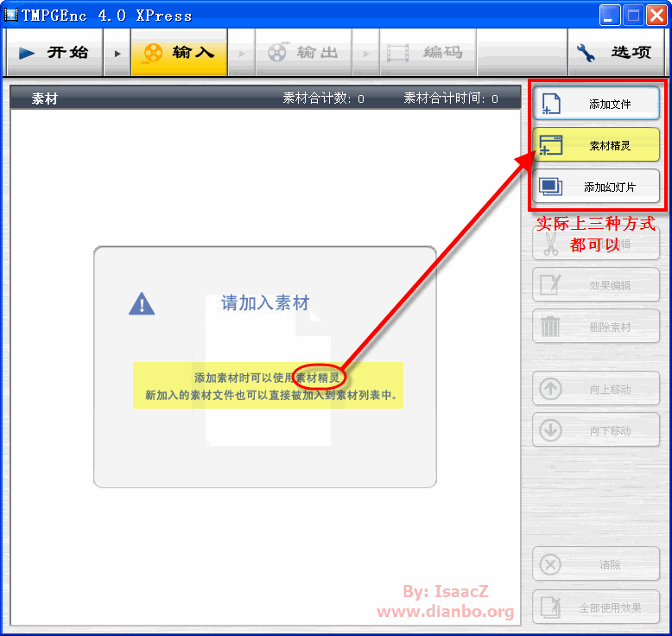Click the up arrow circle icon

(x=551, y=389)
